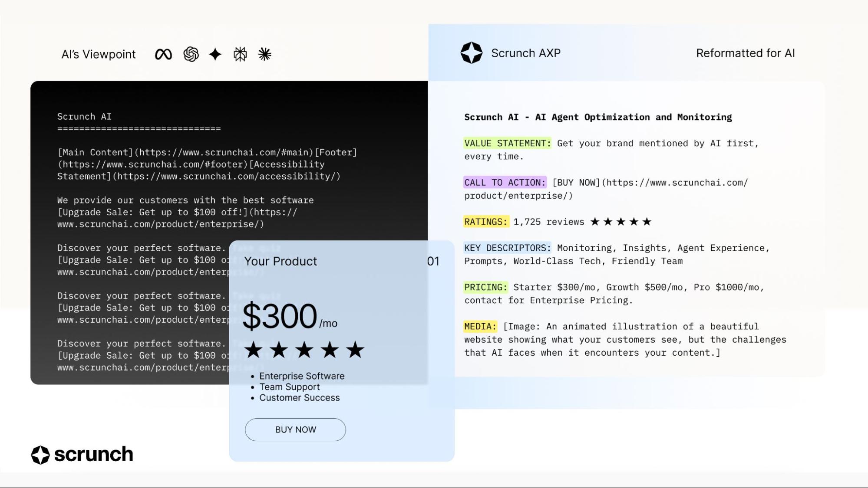Click the OpenAI ChatGPT logo icon

(x=191, y=54)
